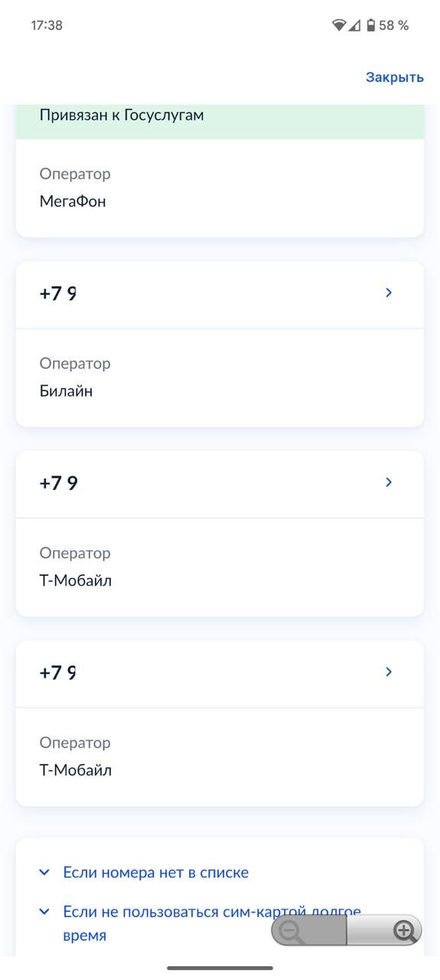Select the phone number with operator Билайн

coord(220,295)
